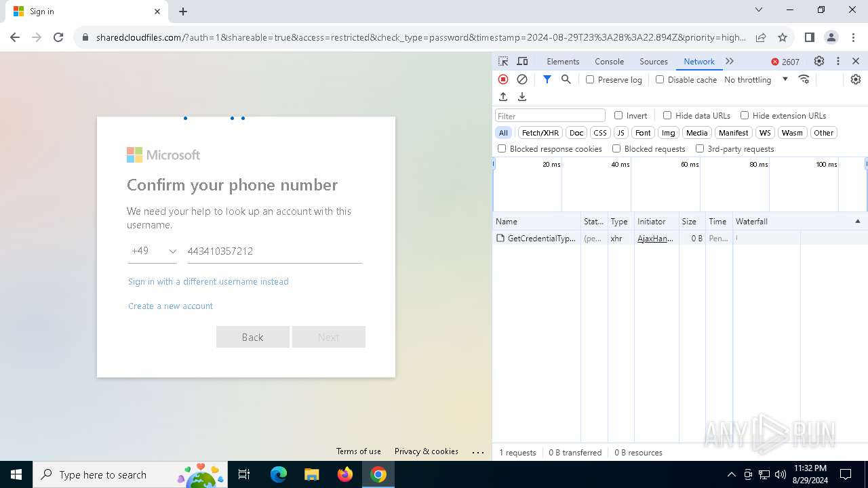Show more DevTools tabs chevron

pos(730,61)
